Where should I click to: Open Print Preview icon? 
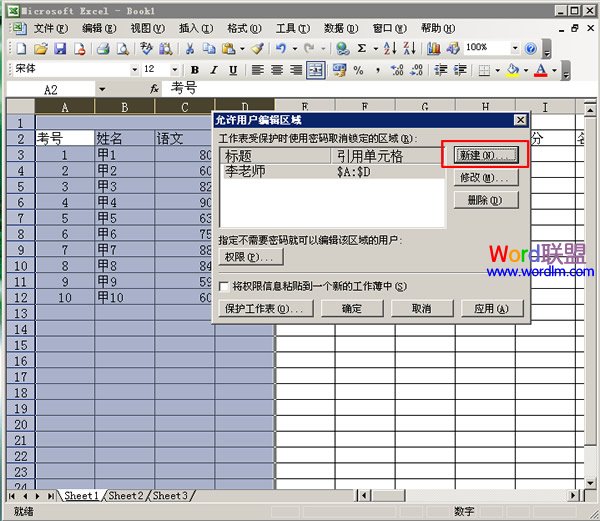pyautogui.click(x=122, y=48)
